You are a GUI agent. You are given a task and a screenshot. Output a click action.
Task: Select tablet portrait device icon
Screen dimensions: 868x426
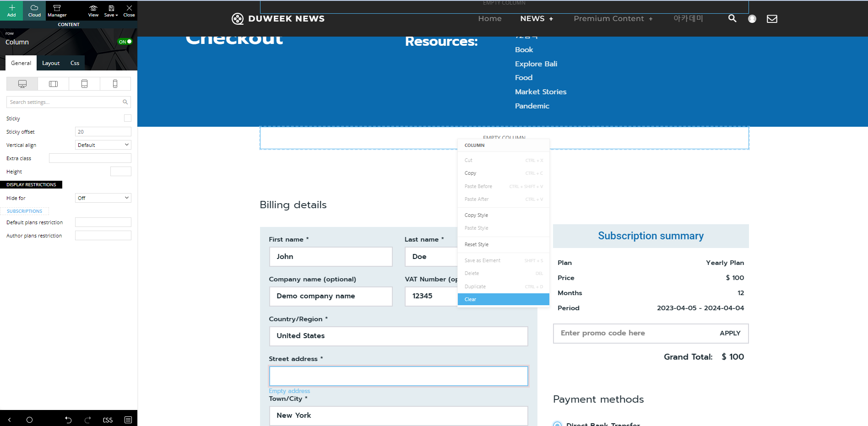(x=84, y=84)
